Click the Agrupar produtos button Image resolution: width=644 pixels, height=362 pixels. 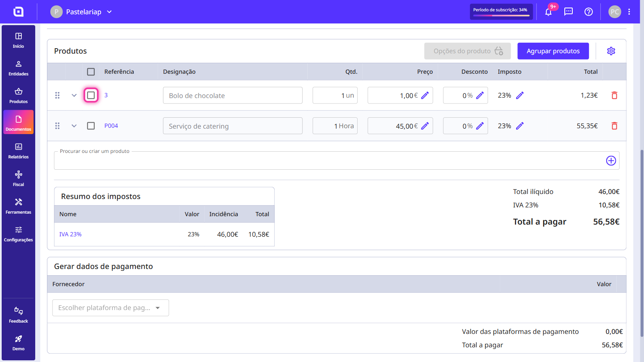(x=553, y=51)
